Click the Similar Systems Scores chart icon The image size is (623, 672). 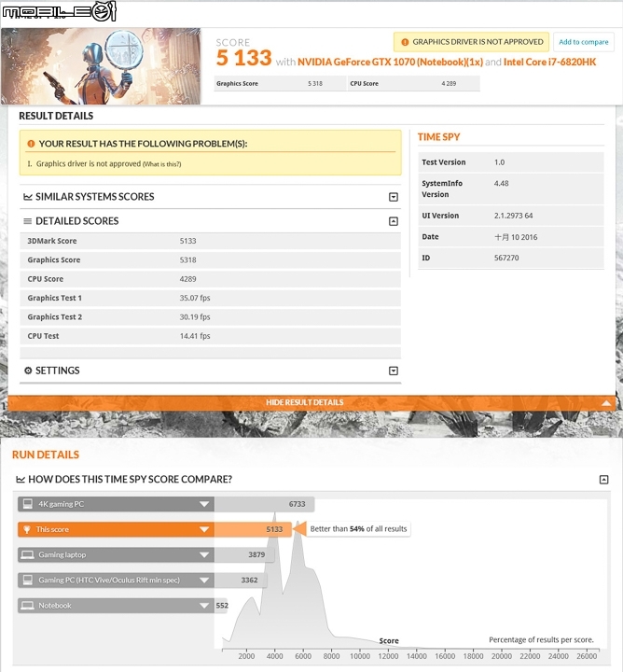28,197
